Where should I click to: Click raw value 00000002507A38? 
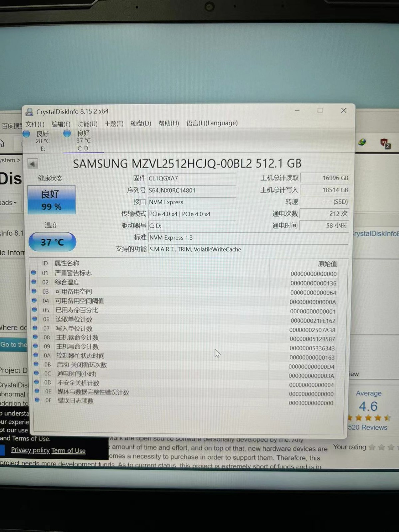click(x=312, y=330)
